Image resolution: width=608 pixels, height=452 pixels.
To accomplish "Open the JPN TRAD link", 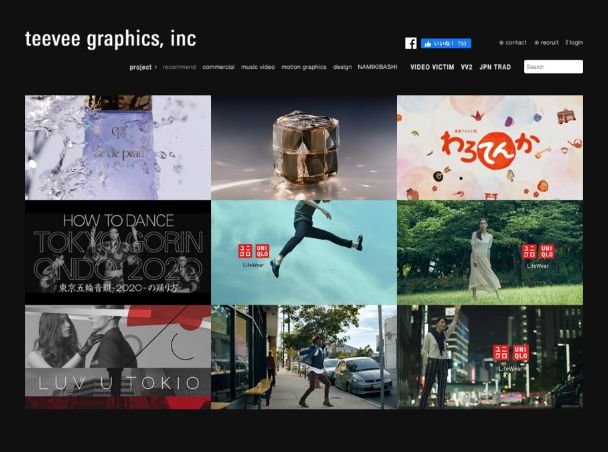I will (x=495, y=67).
